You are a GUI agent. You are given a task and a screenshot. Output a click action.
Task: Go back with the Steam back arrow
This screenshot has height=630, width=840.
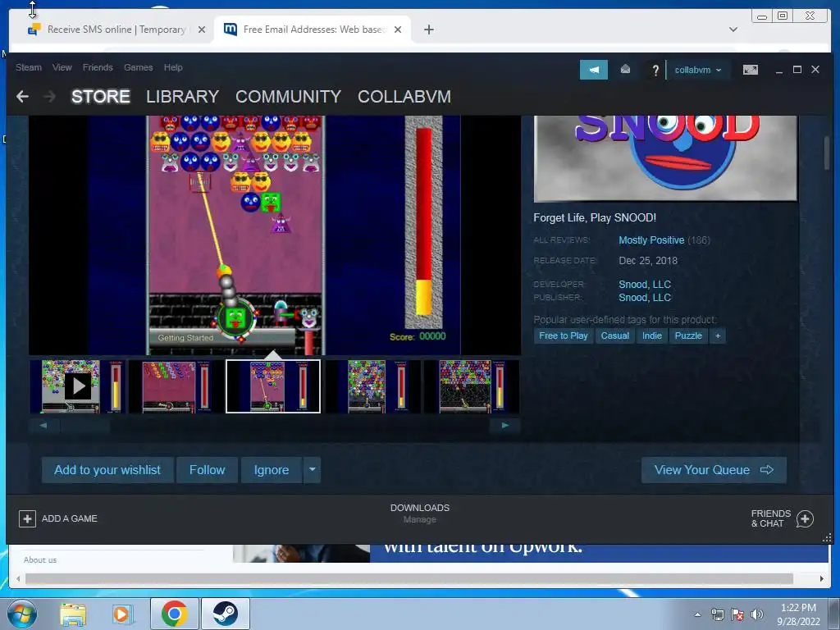tap(22, 97)
